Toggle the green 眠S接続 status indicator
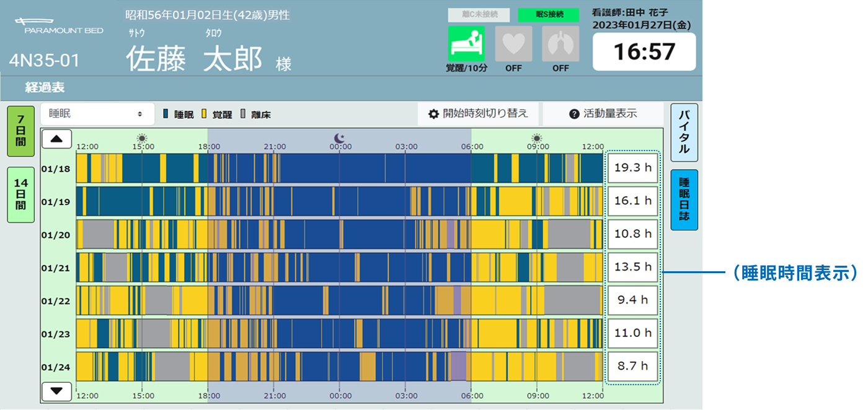 point(548,15)
